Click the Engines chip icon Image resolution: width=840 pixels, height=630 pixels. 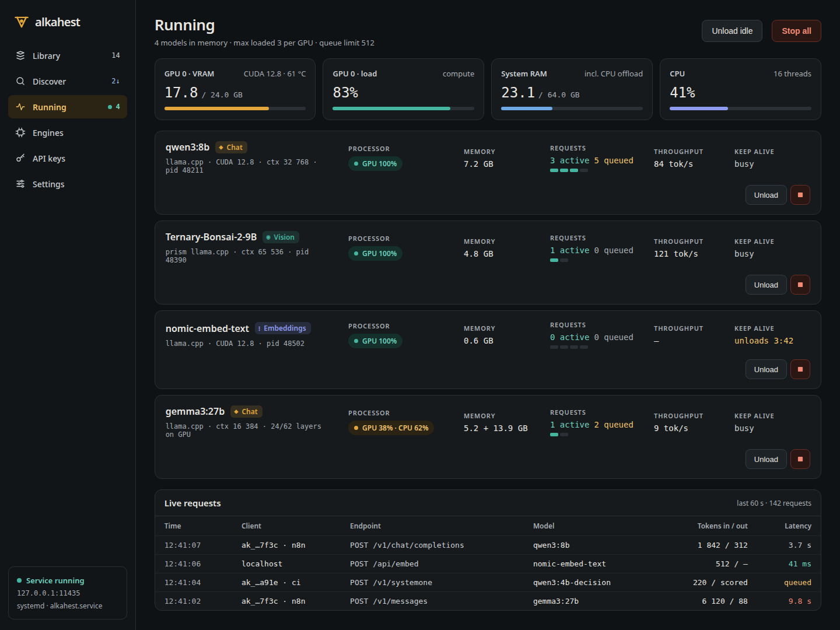pyautogui.click(x=20, y=132)
